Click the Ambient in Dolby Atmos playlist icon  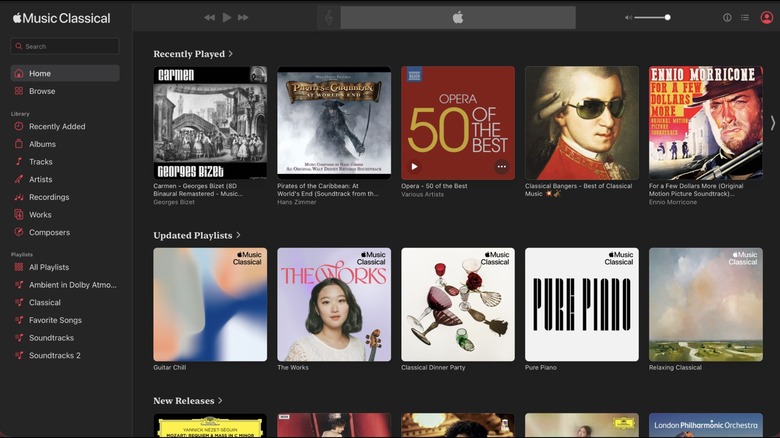pyautogui.click(x=19, y=285)
